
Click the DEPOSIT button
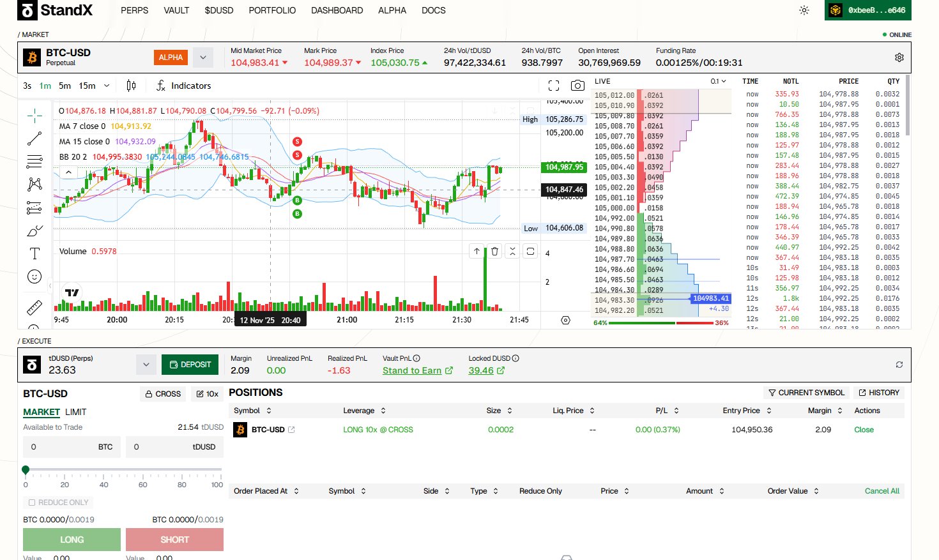pyautogui.click(x=190, y=365)
